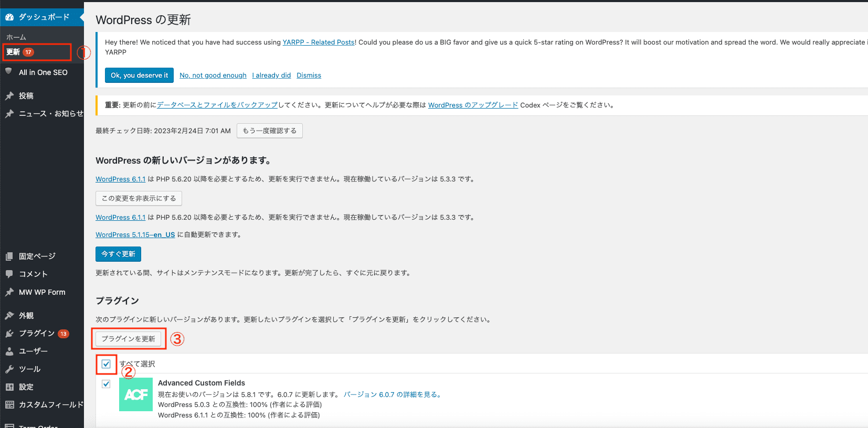Click the comment bubble icon beside コメント
Screen dimensions: 868x428
[x=9, y=274]
